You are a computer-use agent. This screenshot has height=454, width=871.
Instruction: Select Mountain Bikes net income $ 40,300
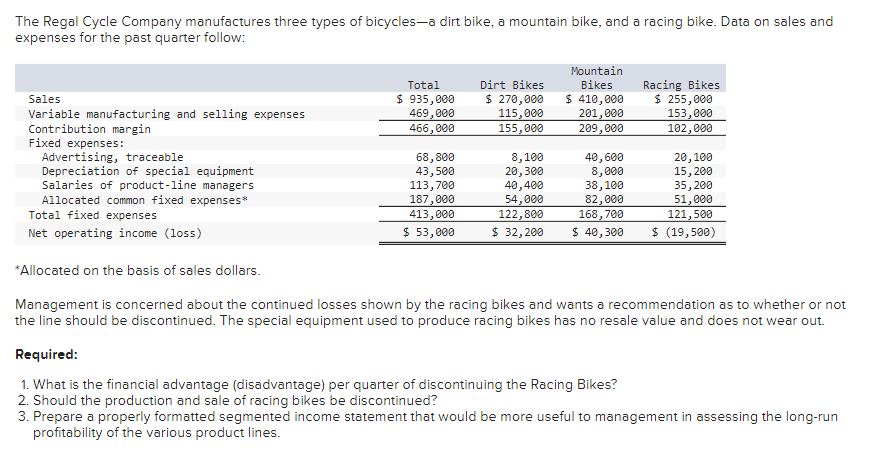tap(598, 232)
